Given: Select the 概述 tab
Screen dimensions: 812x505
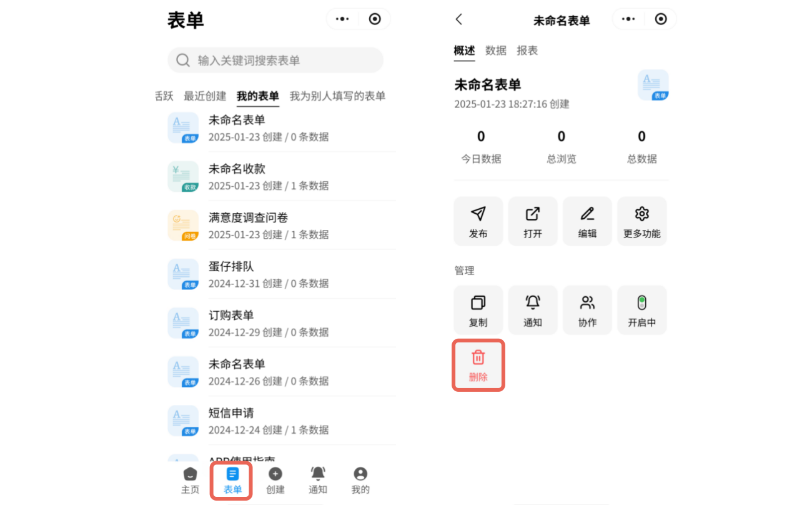Looking at the screenshot, I should pyautogui.click(x=464, y=51).
